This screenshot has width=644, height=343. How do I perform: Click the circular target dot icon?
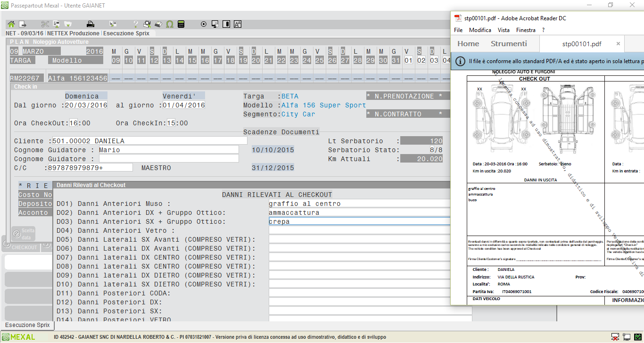(x=204, y=24)
